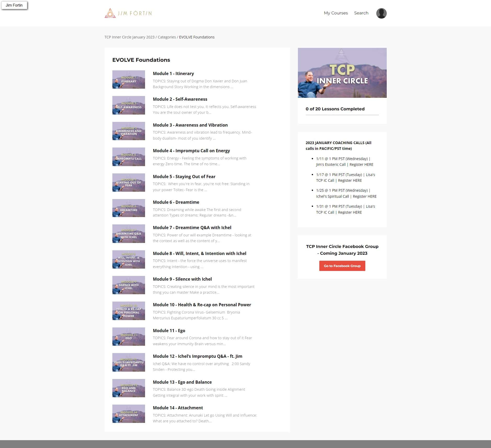491x448 pixels.
Task: Open Module 4 - Impromptu Call on Energy title
Action: pos(191,151)
